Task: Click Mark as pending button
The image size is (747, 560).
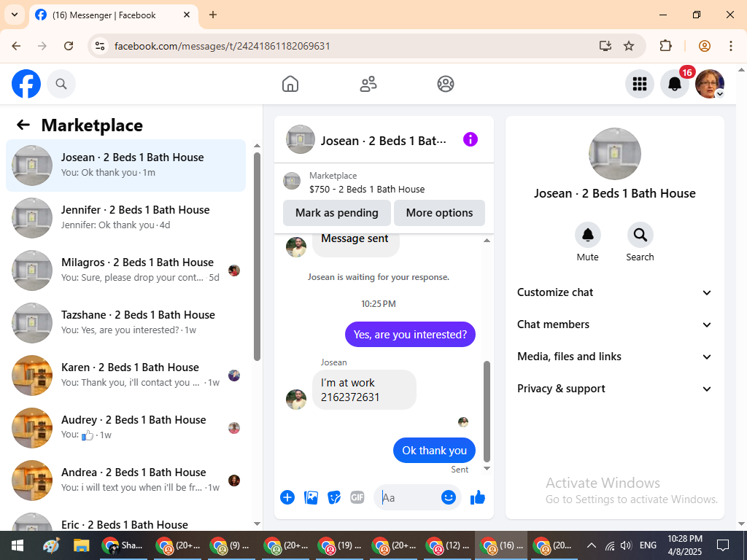Action: (x=337, y=213)
